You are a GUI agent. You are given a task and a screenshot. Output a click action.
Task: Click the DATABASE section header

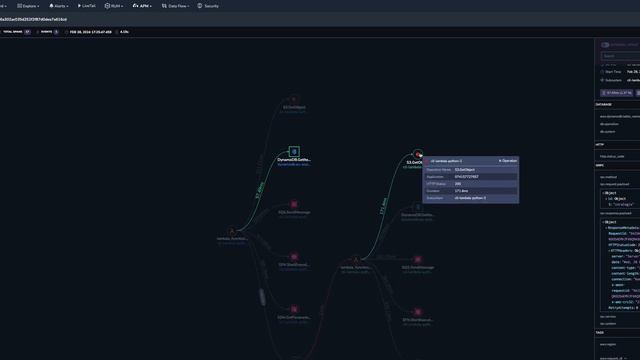pos(604,104)
